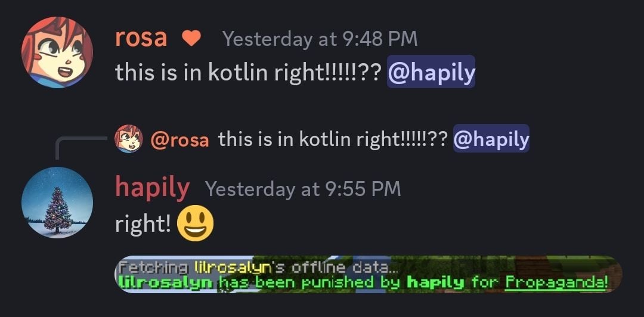Select the hapily username above "right!"

[153, 188]
